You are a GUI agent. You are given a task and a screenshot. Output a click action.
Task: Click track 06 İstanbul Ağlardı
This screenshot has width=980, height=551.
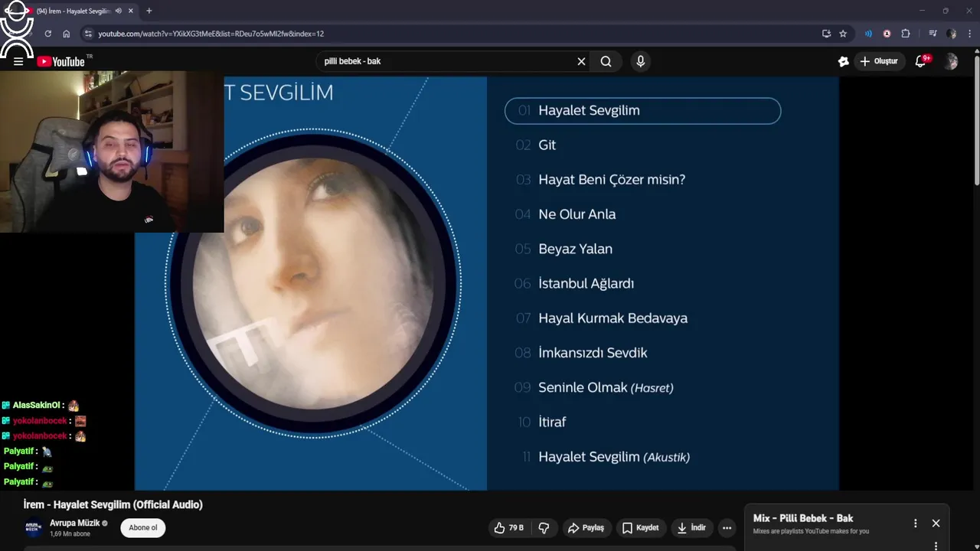coord(574,283)
